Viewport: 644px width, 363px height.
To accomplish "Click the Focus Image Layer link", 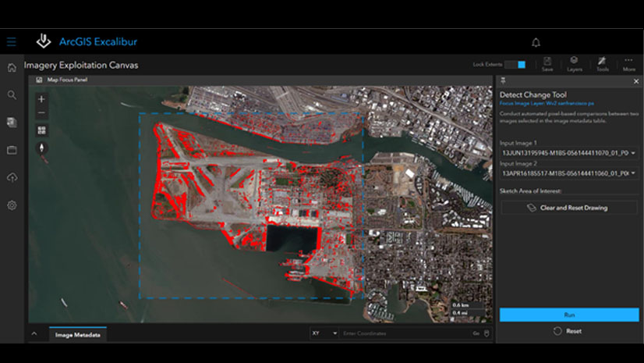I will [547, 104].
